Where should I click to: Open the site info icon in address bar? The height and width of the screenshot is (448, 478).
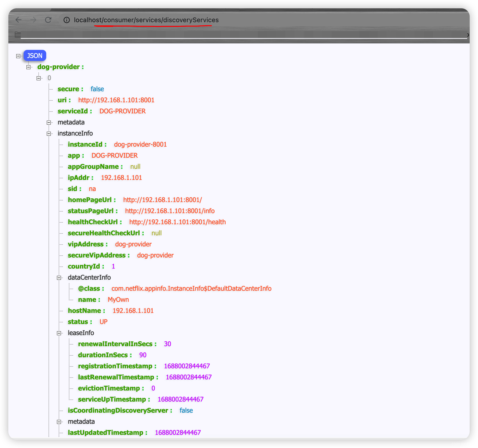[x=67, y=20]
